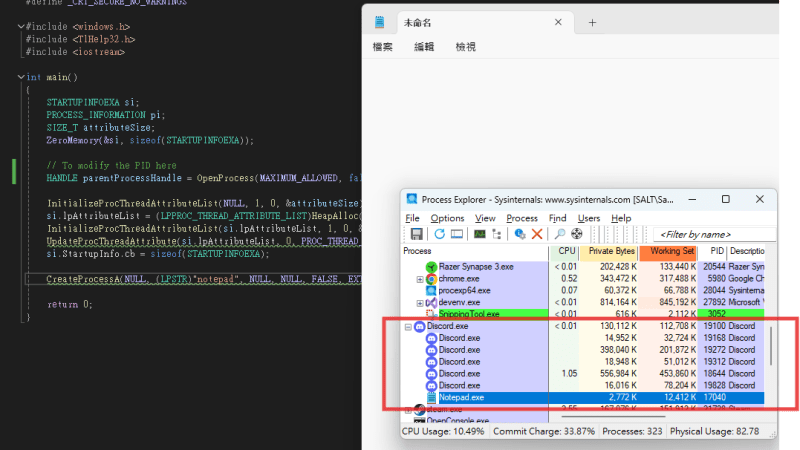Click the Notepad app icon in tab strip
This screenshot has width=800, height=450.
point(380,22)
